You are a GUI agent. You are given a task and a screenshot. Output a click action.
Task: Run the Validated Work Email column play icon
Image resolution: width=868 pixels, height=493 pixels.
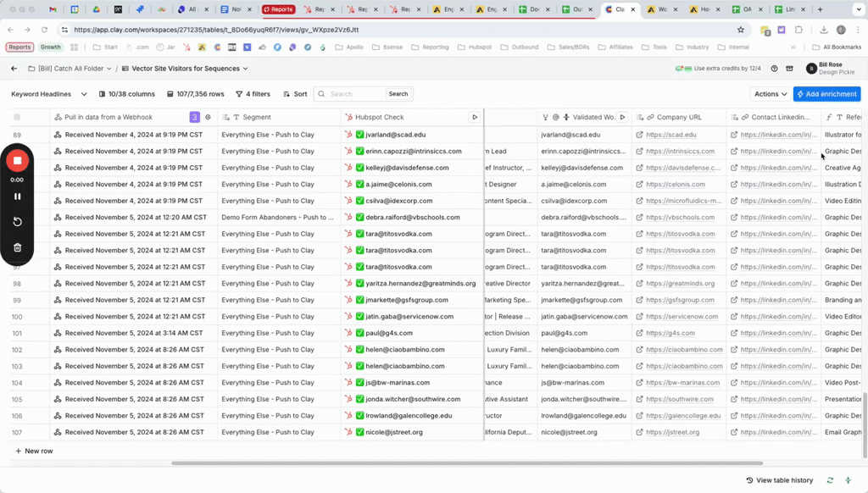(623, 117)
